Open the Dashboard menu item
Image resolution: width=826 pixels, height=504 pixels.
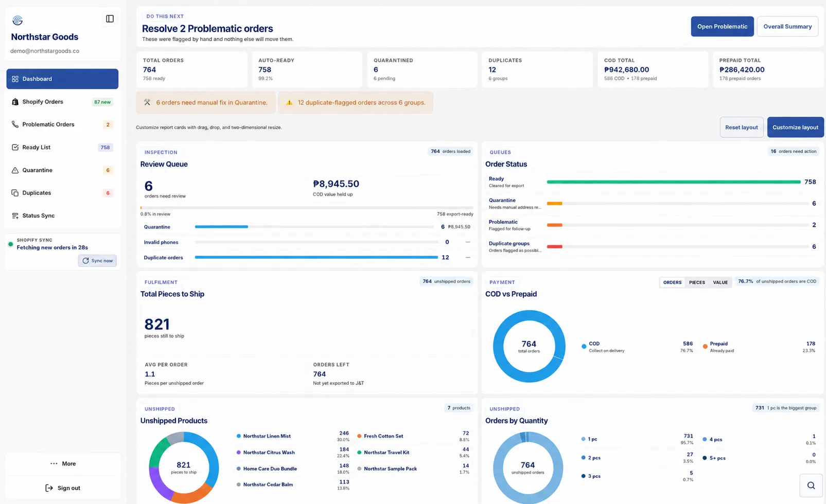[x=62, y=79]
